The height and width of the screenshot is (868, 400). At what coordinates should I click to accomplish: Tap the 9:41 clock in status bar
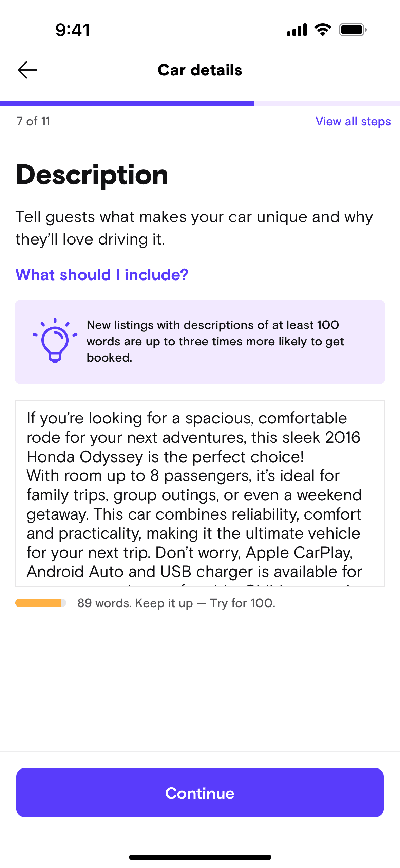pyautogui.click(x=73, y=30)
